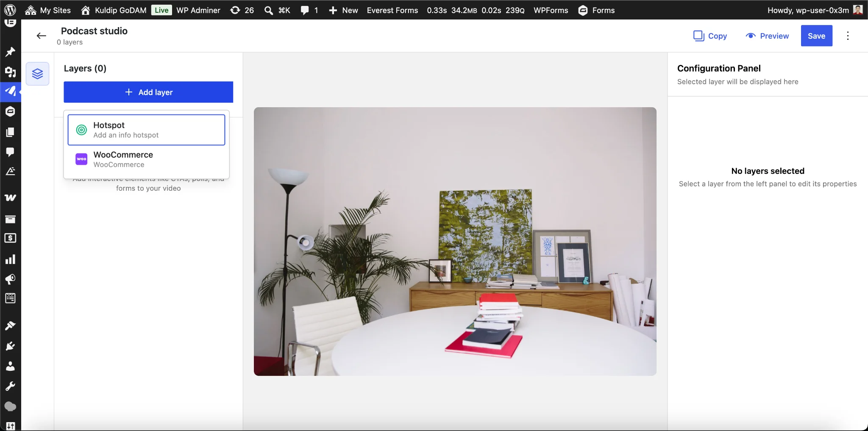Click the Copy button
This screenshot has height=431, width=868.
[710, 36]
